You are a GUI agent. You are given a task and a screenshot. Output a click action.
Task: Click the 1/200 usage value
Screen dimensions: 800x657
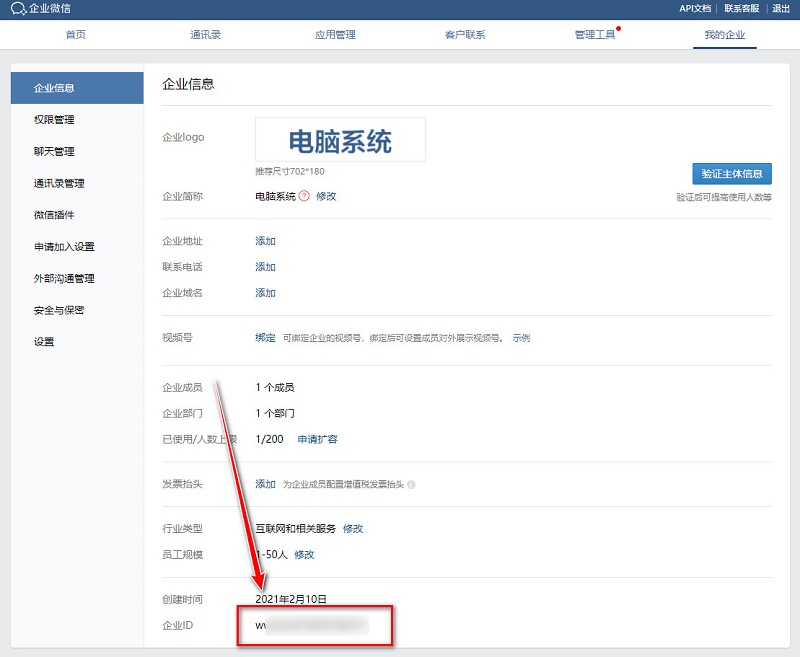pyautogui.click(x=269, y=439)
